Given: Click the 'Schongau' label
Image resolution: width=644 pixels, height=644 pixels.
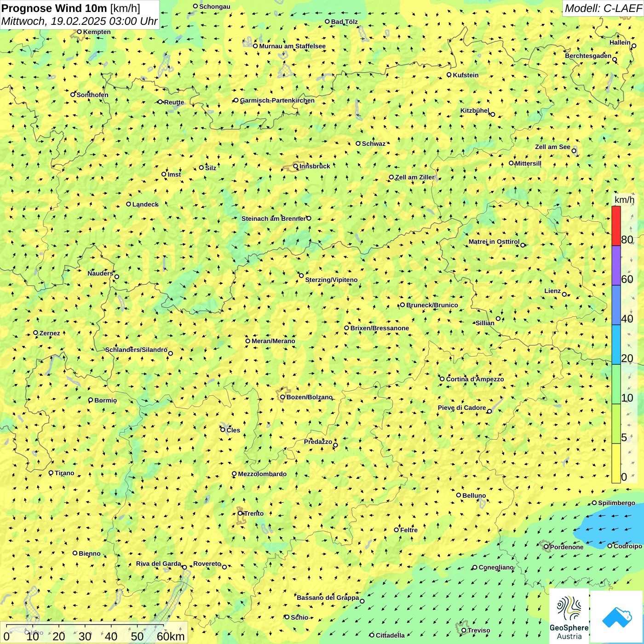Looking at the screenshot, I should (215, 6).
